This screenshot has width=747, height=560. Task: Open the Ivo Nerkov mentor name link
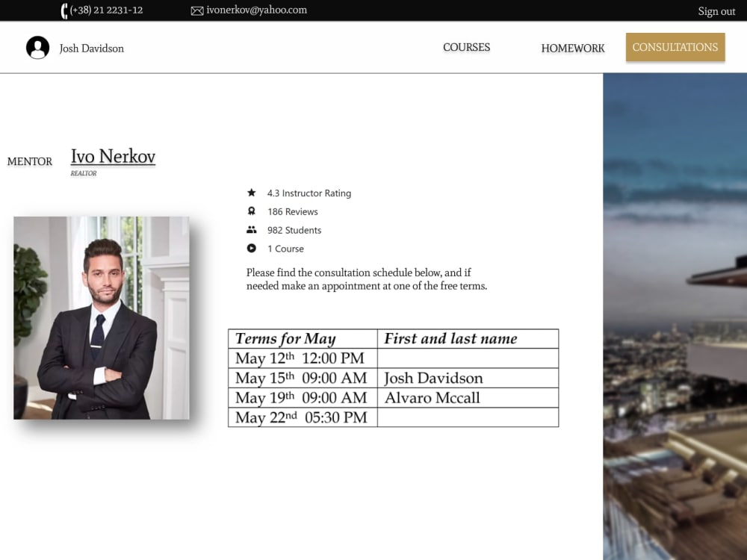pyautogui.click(x=114, y=156)
